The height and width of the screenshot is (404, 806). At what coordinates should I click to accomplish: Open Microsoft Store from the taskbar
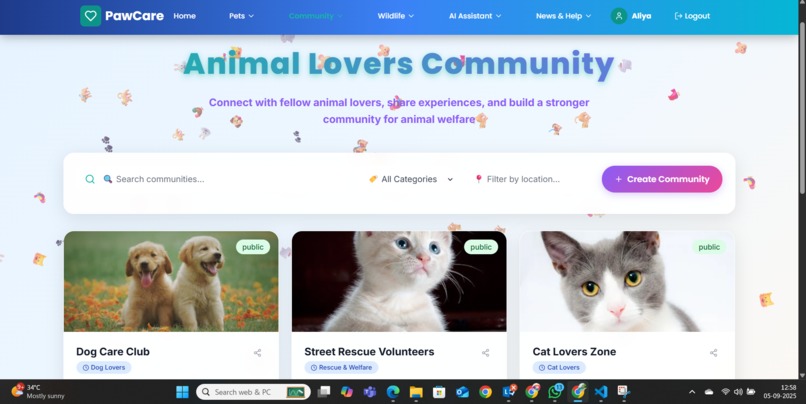click(439, 392)
